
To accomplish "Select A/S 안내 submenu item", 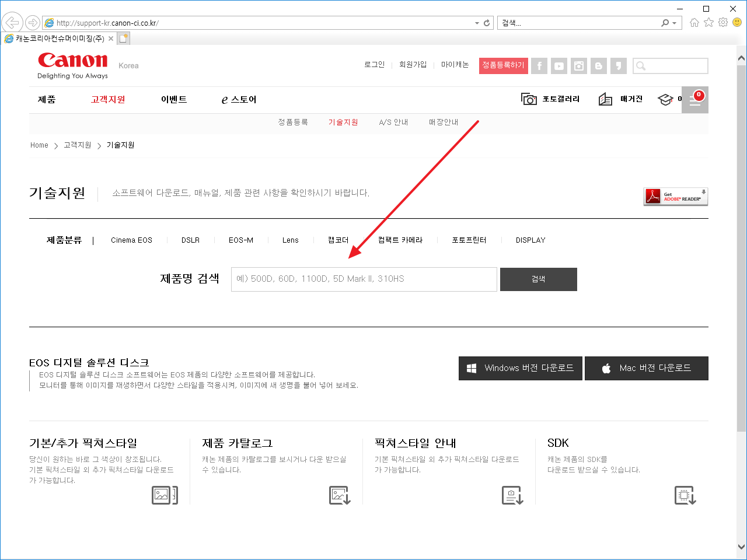I will 394,123.
